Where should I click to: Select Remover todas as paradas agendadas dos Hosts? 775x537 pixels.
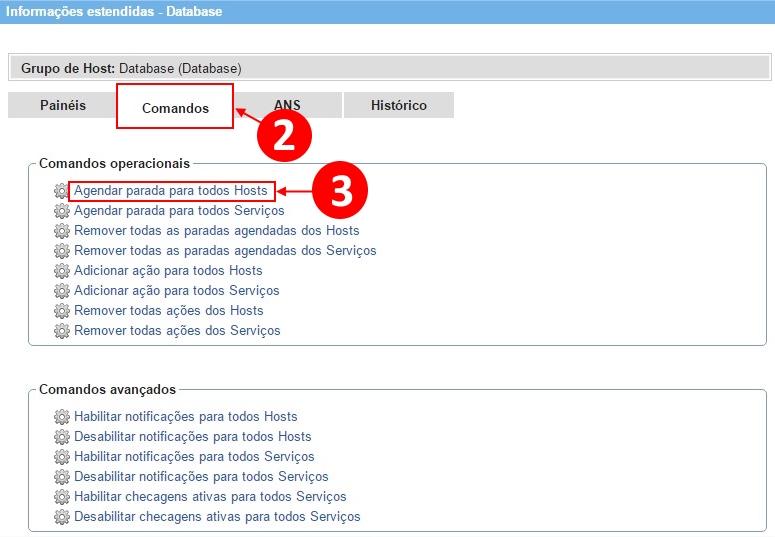[216, 231]
